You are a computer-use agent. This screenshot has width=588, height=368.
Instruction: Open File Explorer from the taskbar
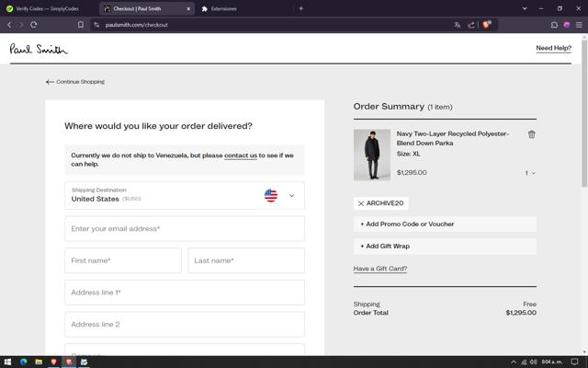click(x=39, y=362)
